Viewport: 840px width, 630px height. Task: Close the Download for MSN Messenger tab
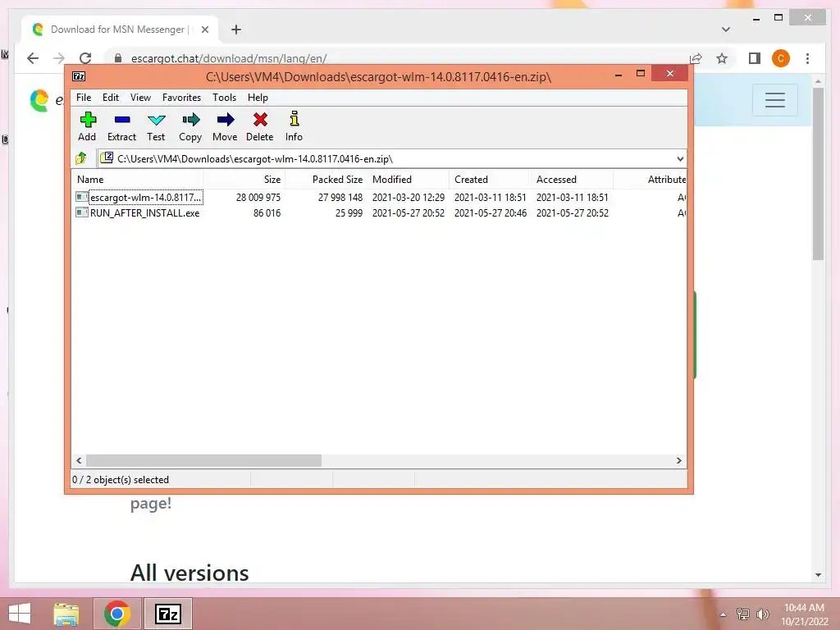204,30
